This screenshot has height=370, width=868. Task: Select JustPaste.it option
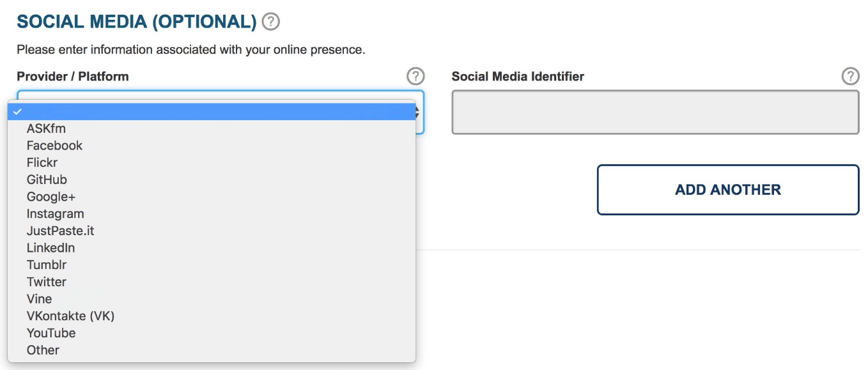tap(212, 231)
